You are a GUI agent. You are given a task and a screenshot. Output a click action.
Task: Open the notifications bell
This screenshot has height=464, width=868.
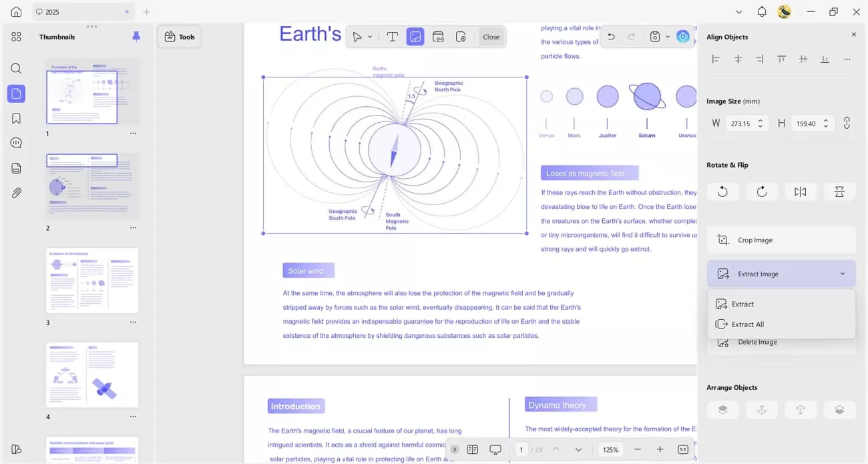pos(762,12)
